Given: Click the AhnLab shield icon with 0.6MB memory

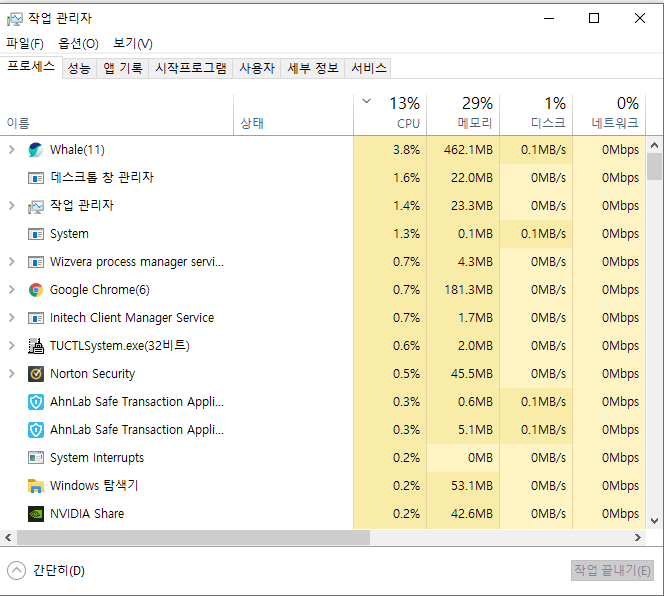Looking at the screenshot, I should (36, 402).
